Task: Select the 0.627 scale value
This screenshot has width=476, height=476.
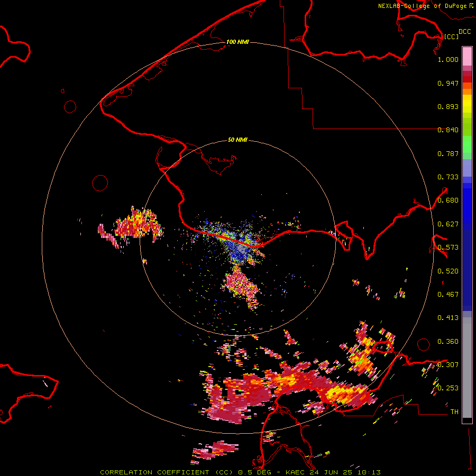Action: coord(448,224)
